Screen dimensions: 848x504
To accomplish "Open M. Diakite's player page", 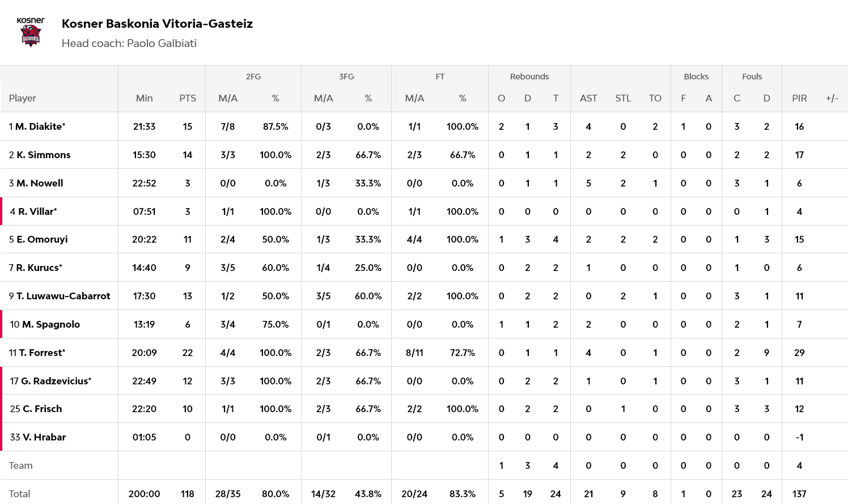I will pos(40,126).
